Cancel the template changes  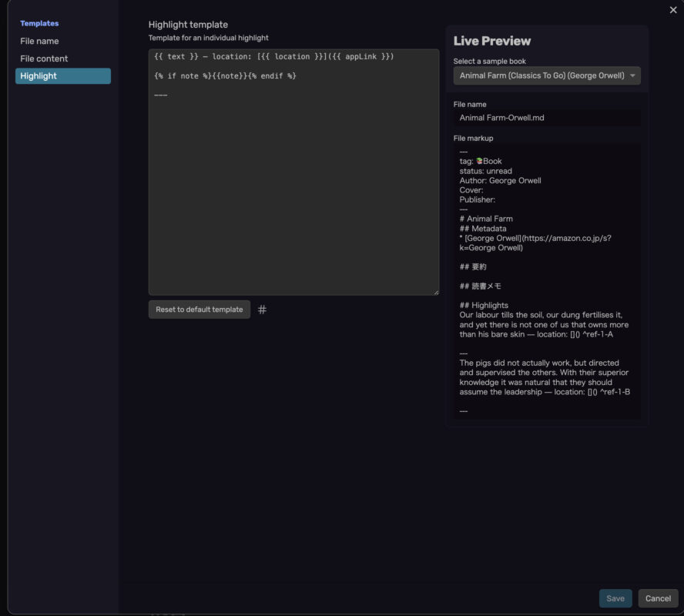point(658,598)
